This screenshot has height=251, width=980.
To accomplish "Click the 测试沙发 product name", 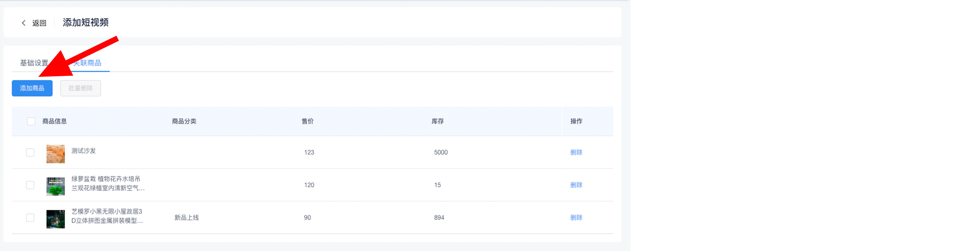I will [x=84, y=151].
